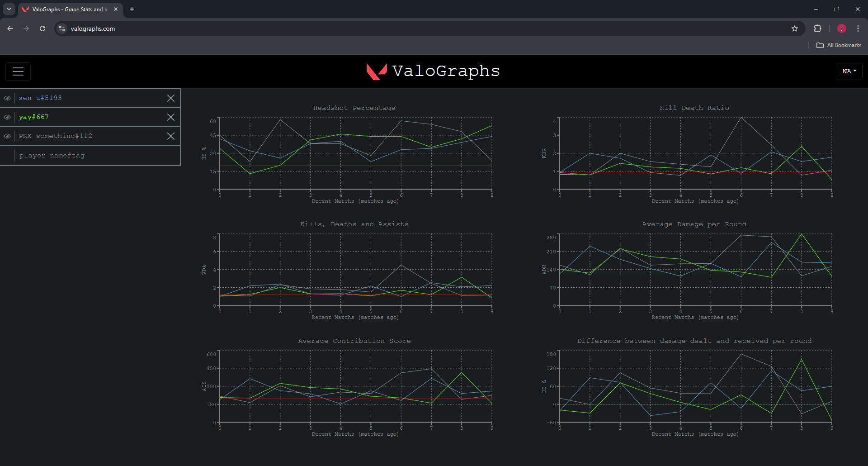Toggle visibility of PRX something#112
Image resolution: width=868 pixels, height=466 pixels.
coord(7,136)
